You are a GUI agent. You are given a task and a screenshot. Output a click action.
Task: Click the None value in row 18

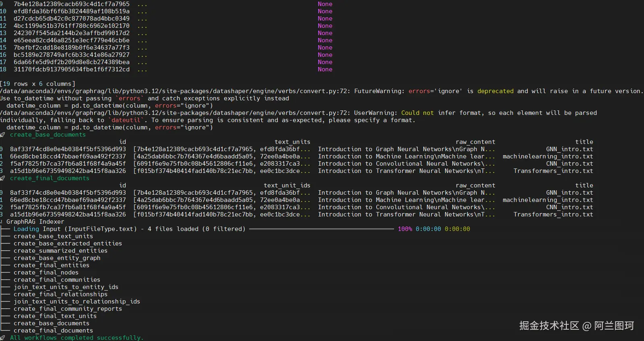[325, 69]
